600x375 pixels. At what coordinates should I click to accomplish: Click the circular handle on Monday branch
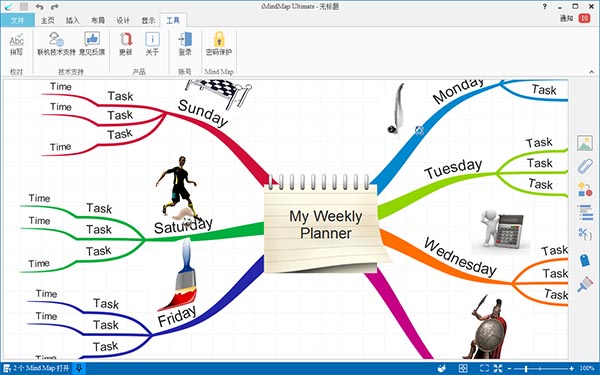[419, 130]
